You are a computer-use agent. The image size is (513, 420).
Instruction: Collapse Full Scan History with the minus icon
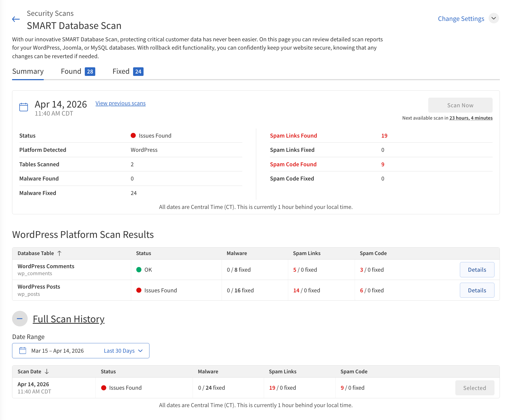20,319
